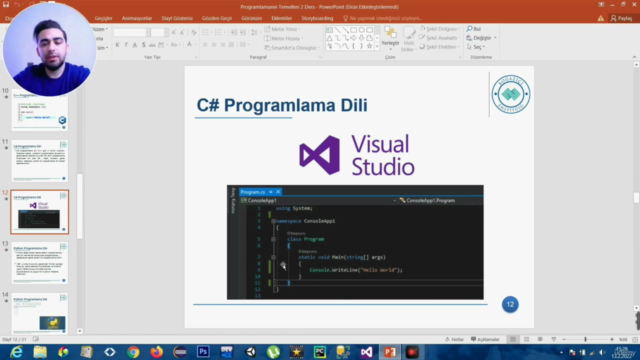Toggle strikethrough (abc) formatting

152,45
